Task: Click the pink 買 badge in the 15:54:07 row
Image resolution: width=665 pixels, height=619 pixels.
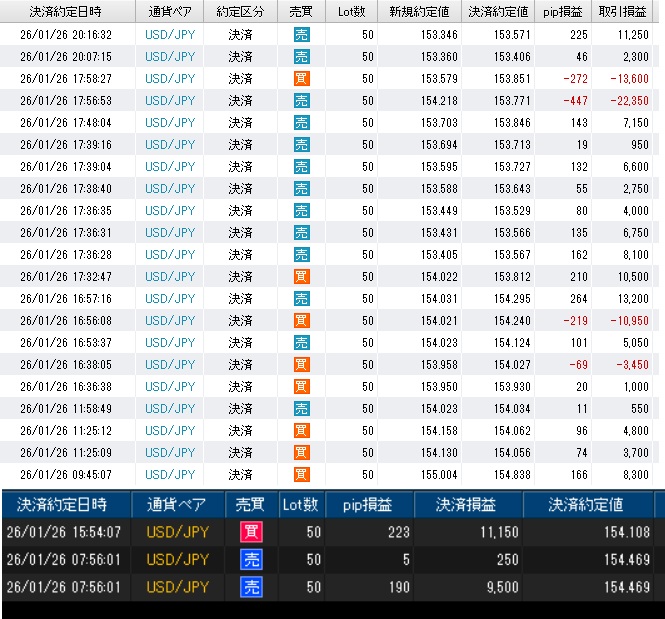Action: 250,532
